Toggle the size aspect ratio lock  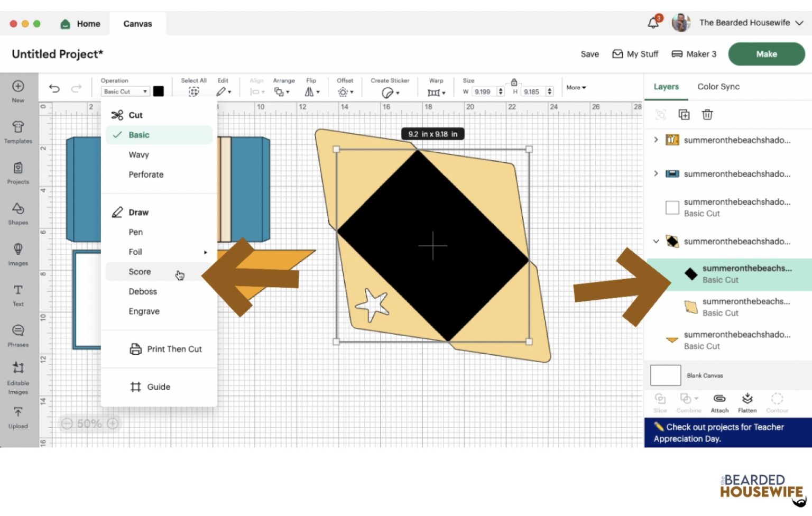[x=514, y=82]
